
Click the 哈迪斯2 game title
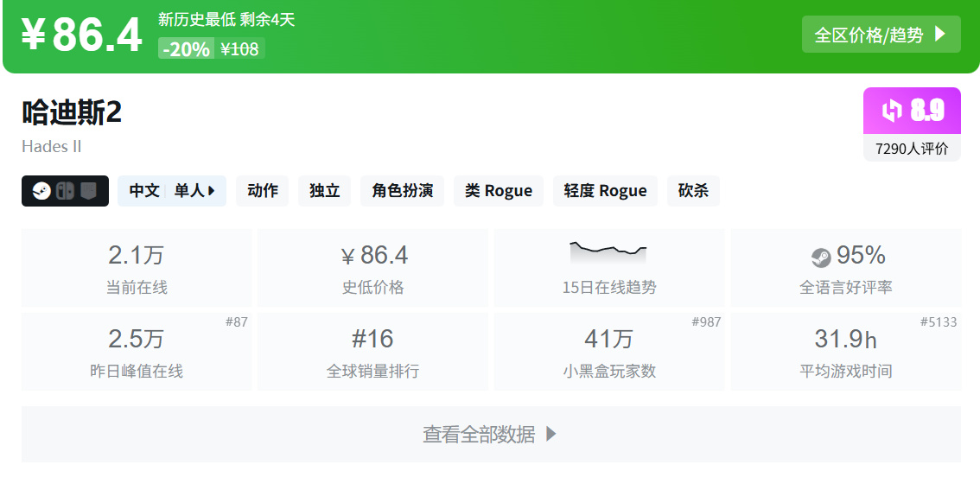tap(72, 113)
